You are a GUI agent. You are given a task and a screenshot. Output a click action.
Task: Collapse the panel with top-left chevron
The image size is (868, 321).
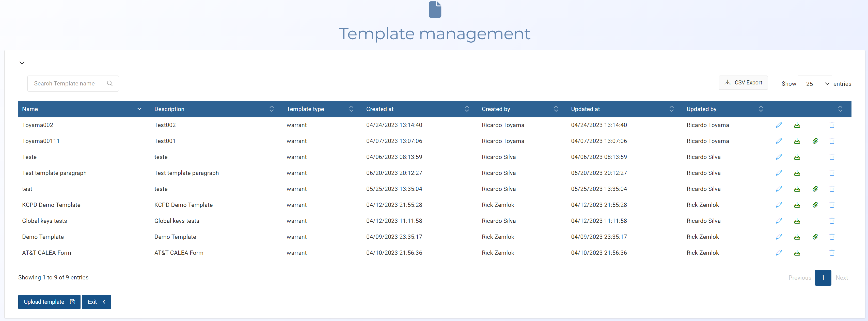coord(22,63)
